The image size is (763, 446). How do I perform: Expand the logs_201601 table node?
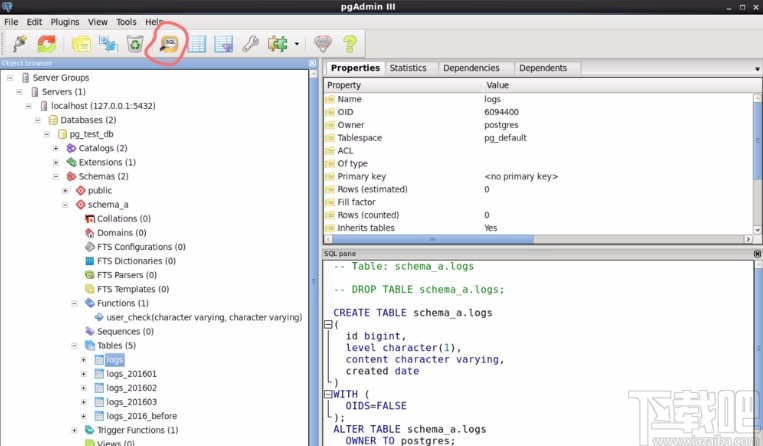click(x=84, y=373)
